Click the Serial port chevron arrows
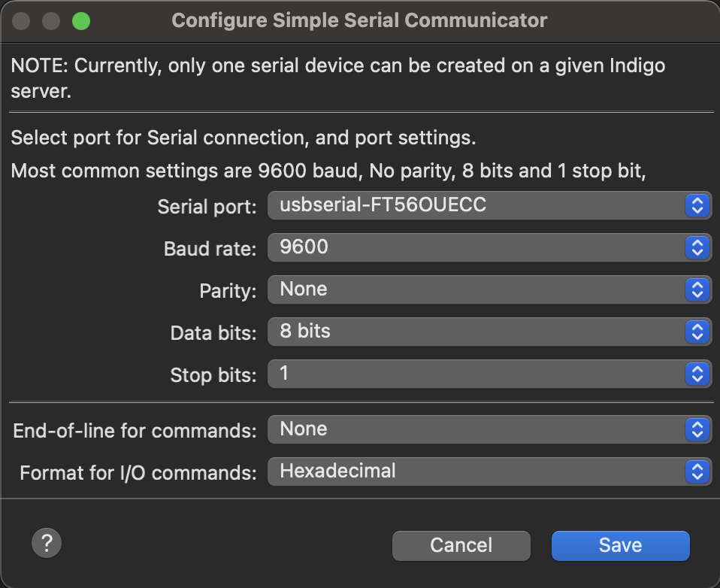This screenshot has height=588, width=720. click(697, 205)
